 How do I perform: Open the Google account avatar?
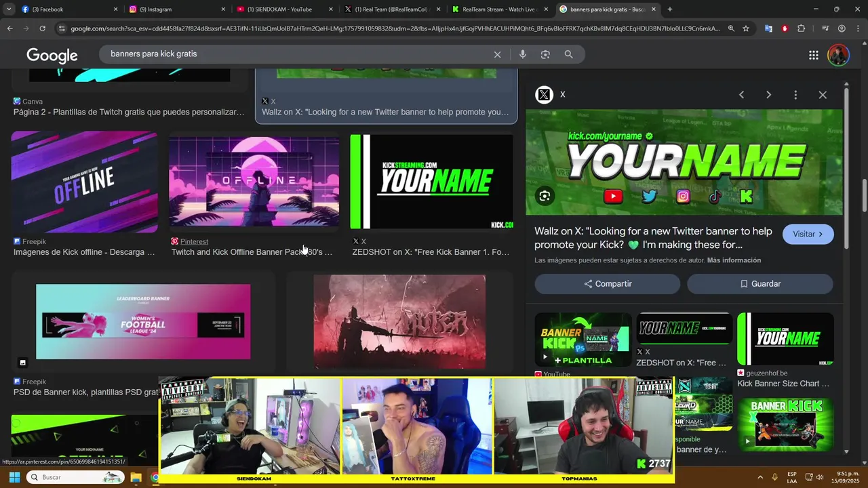(838, 55)
